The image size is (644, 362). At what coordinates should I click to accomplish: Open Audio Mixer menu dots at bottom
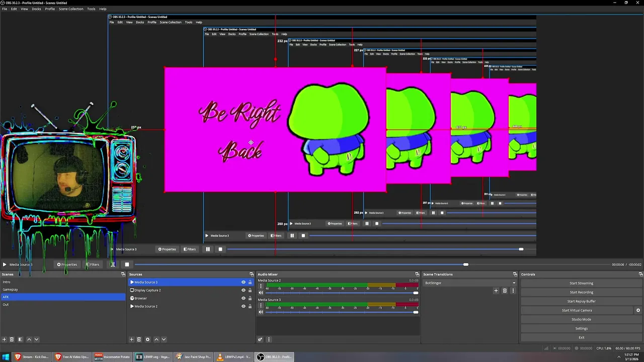pos(269,339)
